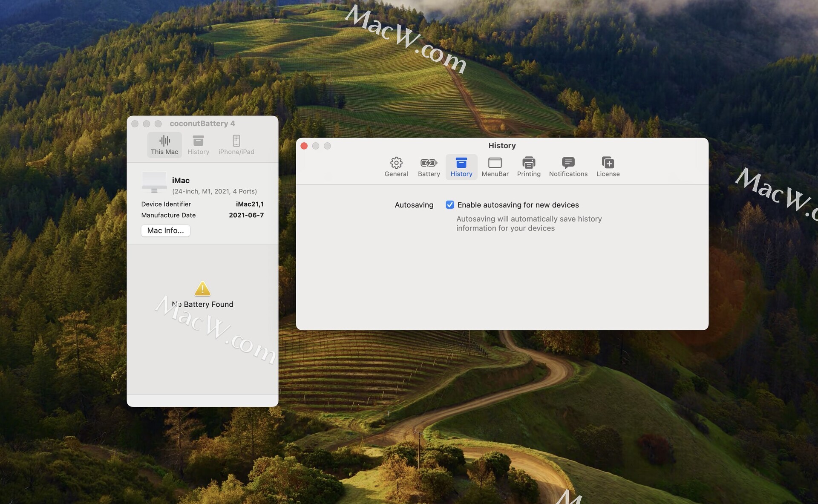Click the iMac thumbnail image
818x504 pixels.
(154, 182)
